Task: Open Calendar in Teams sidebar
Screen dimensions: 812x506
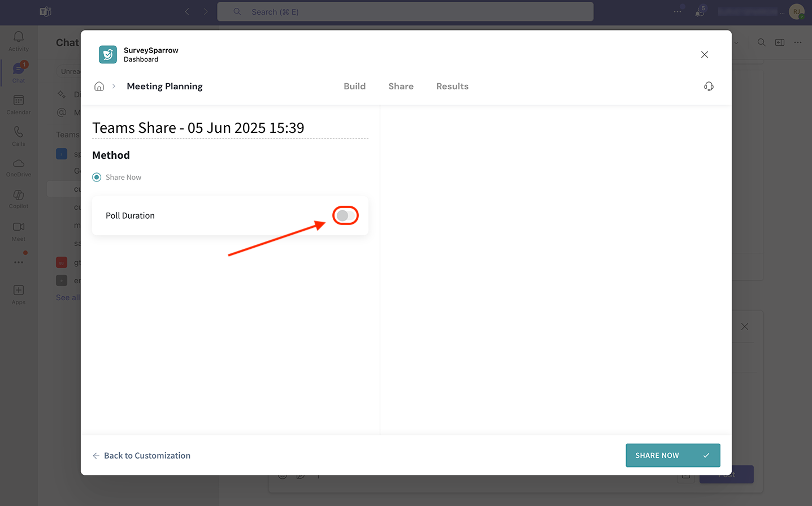Action: (x=19, y=104)
